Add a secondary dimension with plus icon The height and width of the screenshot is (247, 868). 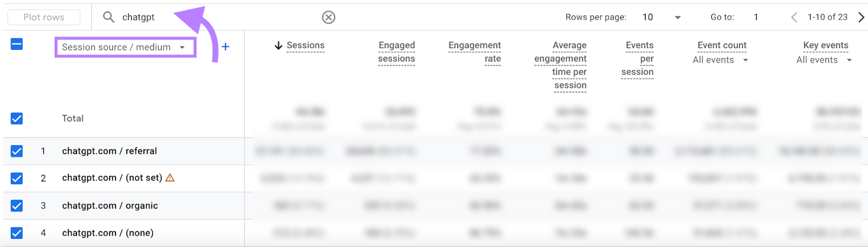click(226, 47)
